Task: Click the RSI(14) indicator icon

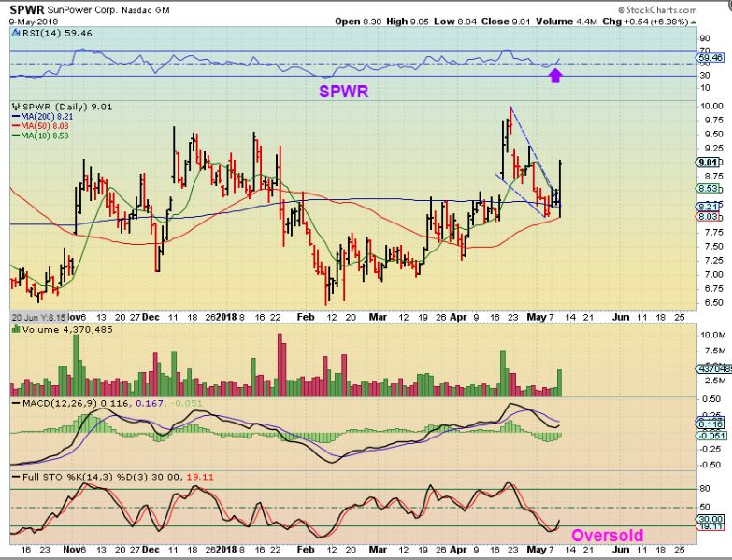Action: 14,33
